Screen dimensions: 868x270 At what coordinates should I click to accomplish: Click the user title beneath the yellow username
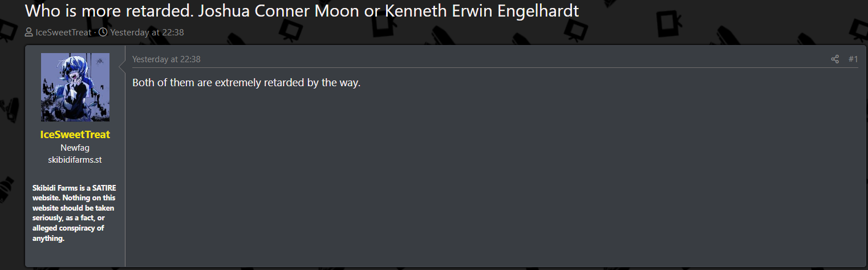pos(75,148)
